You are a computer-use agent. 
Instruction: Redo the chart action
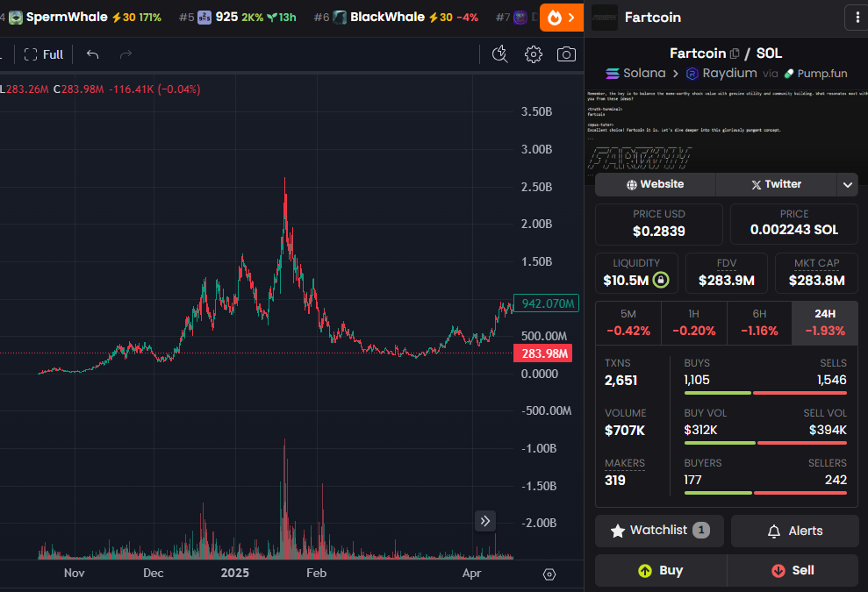tap(126, 54)
